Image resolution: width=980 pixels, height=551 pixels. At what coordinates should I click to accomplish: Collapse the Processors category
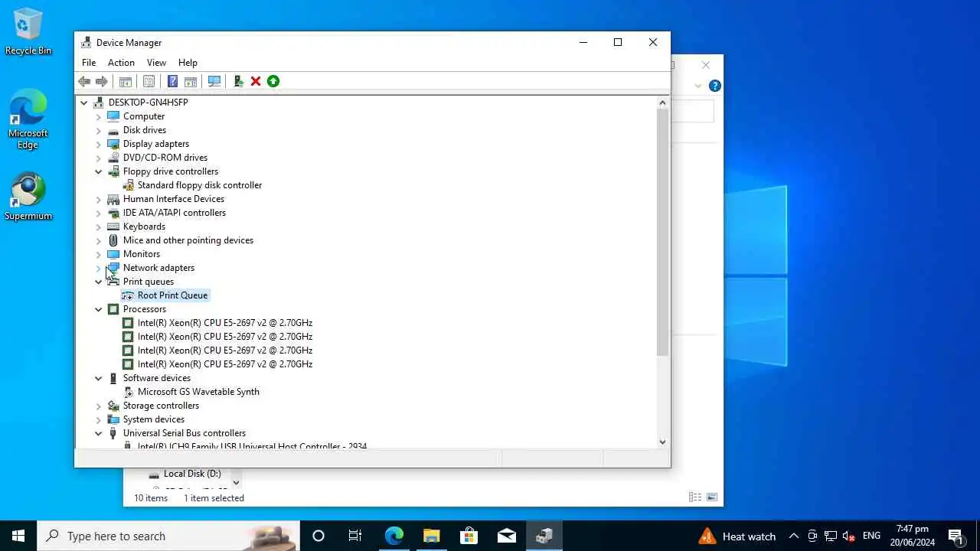coord(98,309)
